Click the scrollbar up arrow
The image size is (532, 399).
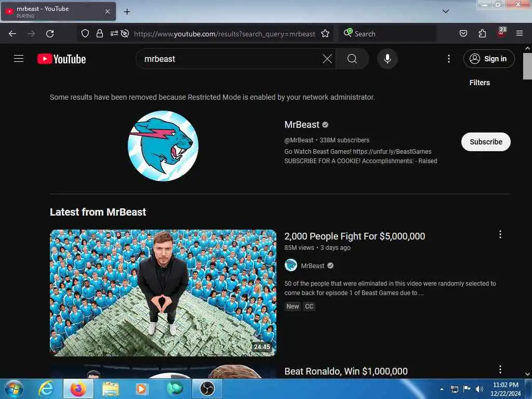point(527,48)
